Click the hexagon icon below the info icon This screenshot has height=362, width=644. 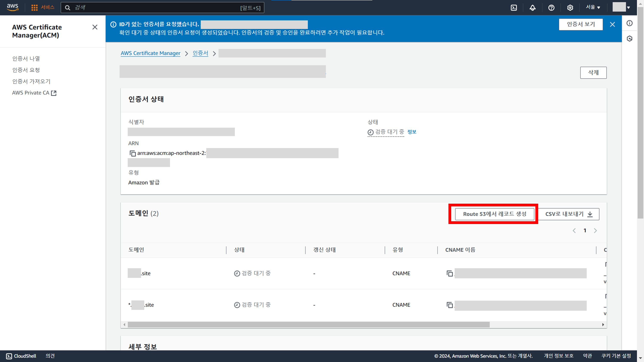[629, 38]
